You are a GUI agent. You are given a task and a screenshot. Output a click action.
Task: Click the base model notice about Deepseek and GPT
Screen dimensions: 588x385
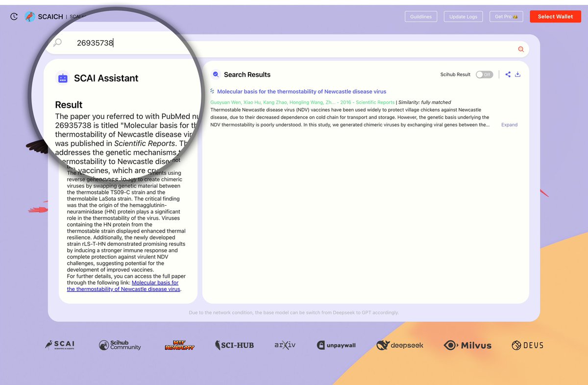click(x=294, y=313)
